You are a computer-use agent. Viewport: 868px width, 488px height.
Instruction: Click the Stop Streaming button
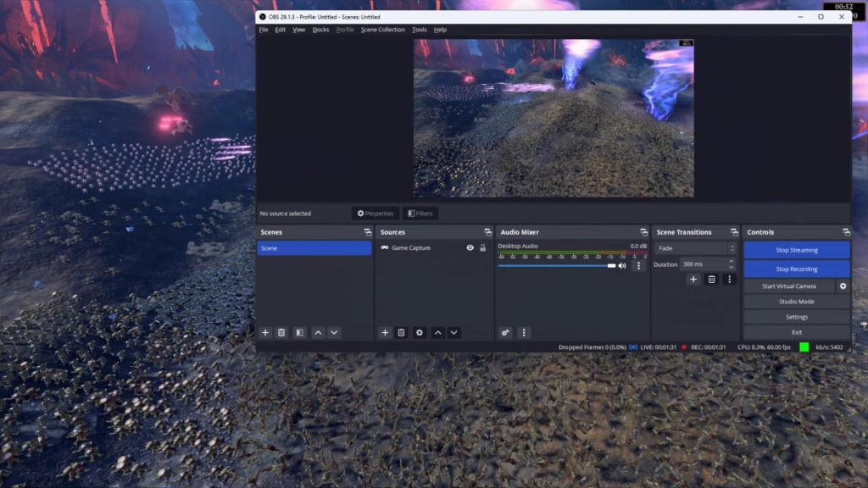[797, 250]
